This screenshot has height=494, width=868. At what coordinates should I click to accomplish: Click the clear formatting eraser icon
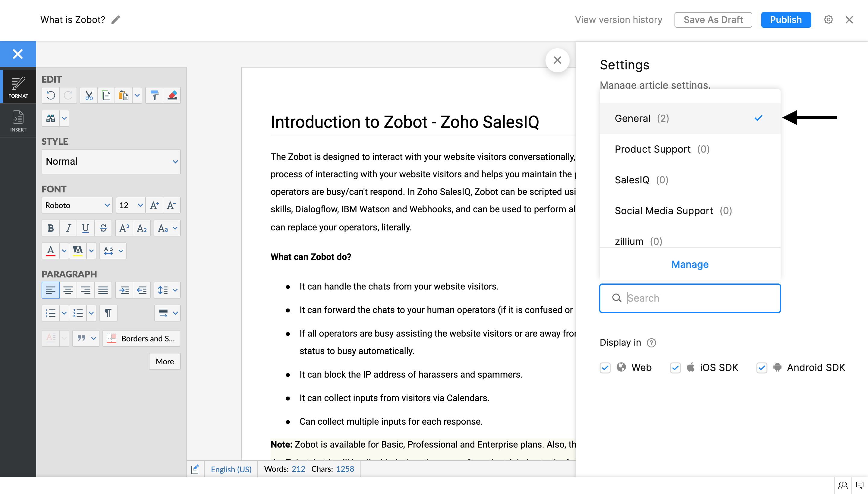point(172,95)
